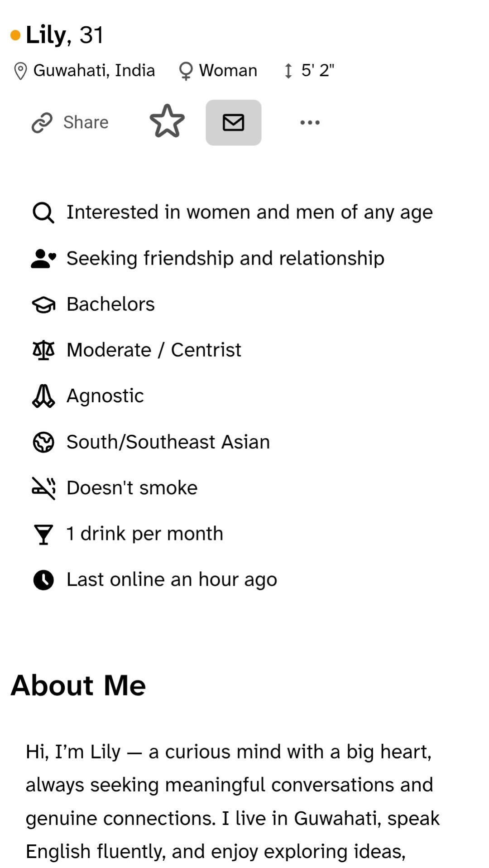
Task: Open message envelope button
Action: coord(233,123)
